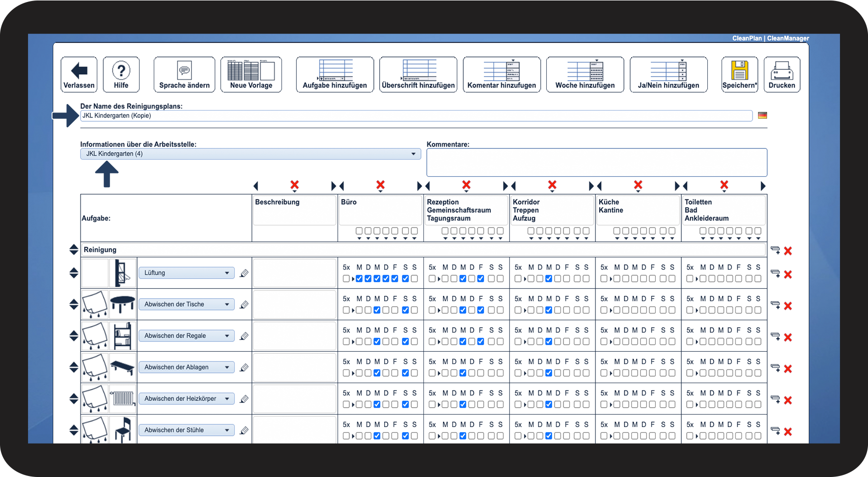Open Neue Vorlage template icon
868x477 pixels.
pos(251,75)
